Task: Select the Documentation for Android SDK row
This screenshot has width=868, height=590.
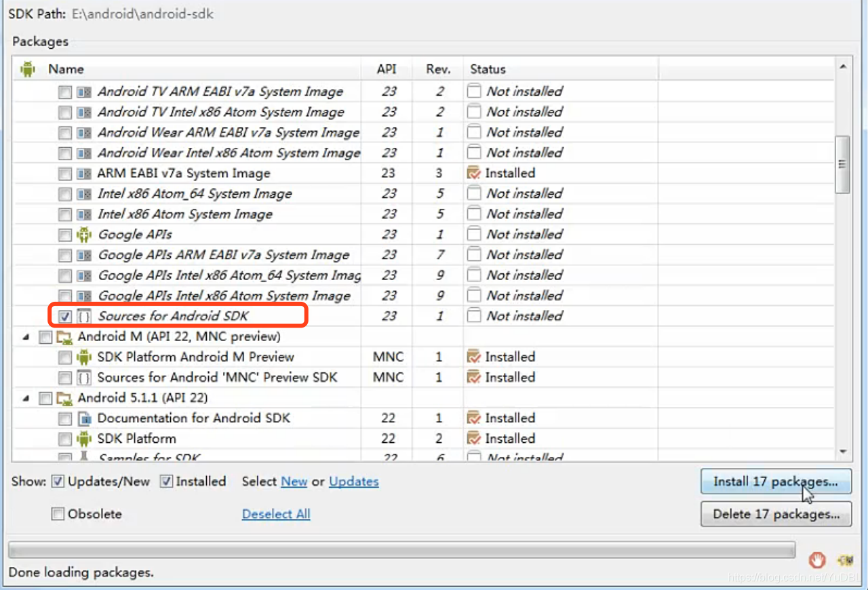Action: point(425,418)
